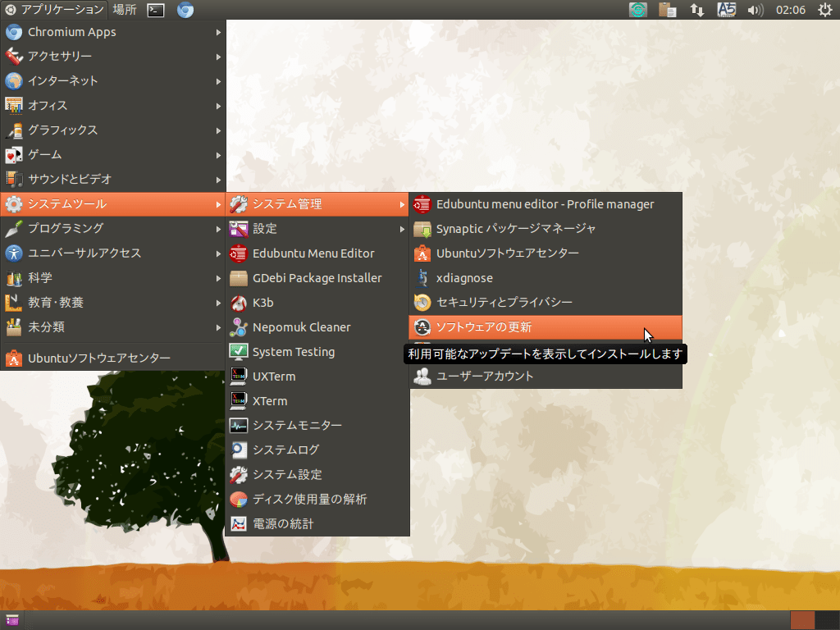The height and width of the screenshot is (630, 840).
Task: Open the session power gear menu
Action: [x=825, y=10]
